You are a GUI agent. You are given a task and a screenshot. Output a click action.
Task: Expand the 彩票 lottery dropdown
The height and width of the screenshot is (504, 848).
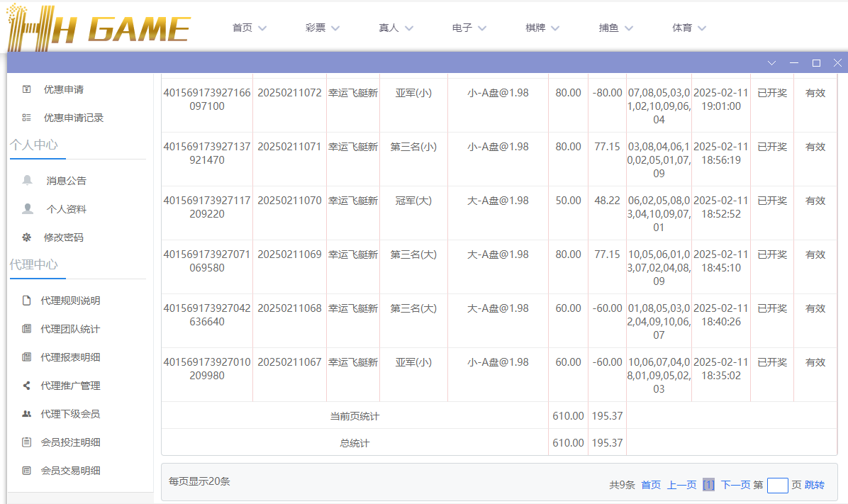click(323, 27)
